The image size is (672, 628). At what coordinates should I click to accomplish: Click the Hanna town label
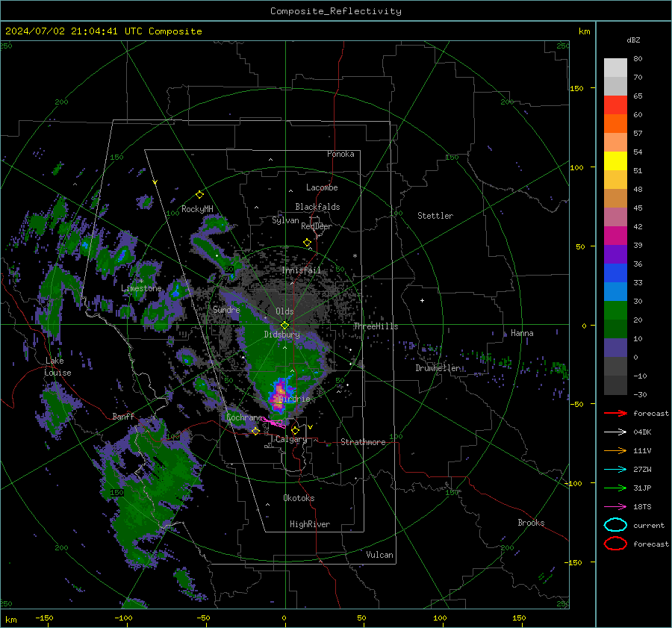[522, 333]
